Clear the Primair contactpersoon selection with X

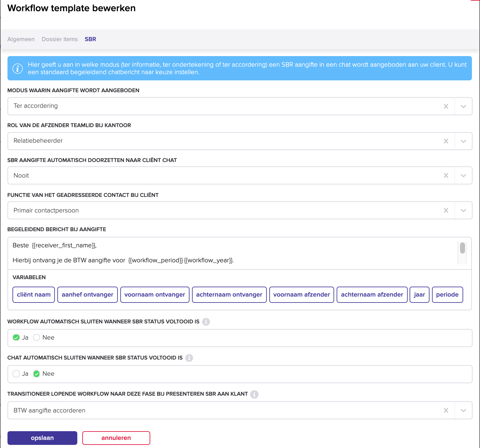tap(446, 210)
